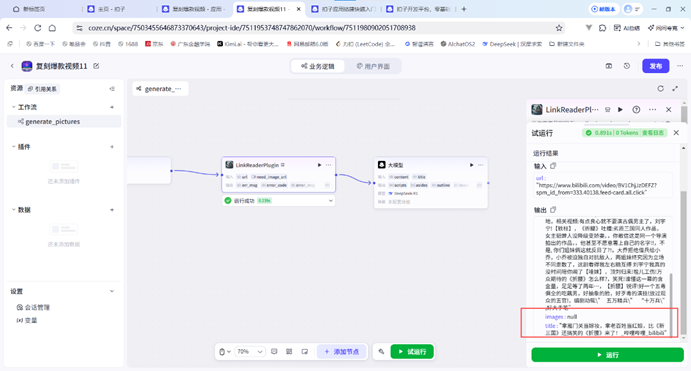Select the 大模型 node title

click(x=395, y=165)
